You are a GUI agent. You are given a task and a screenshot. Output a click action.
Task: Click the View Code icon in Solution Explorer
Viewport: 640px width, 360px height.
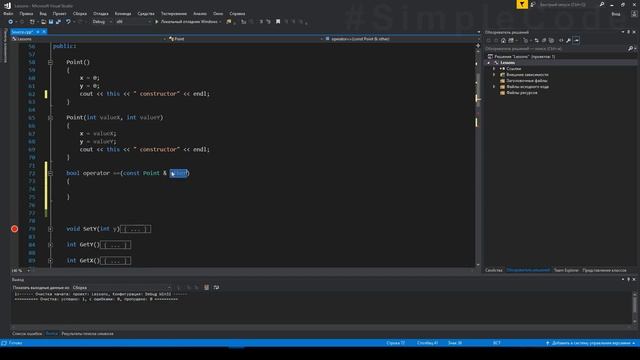(561, 40)
